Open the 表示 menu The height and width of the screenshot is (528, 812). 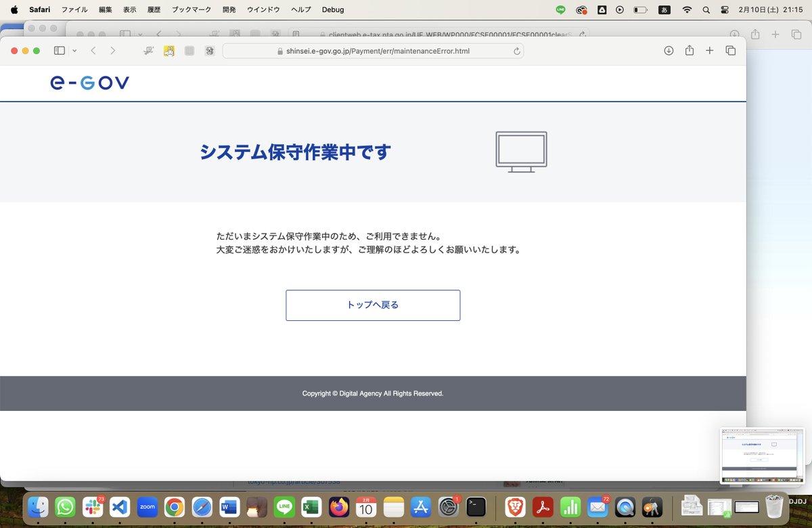[130, 9]
